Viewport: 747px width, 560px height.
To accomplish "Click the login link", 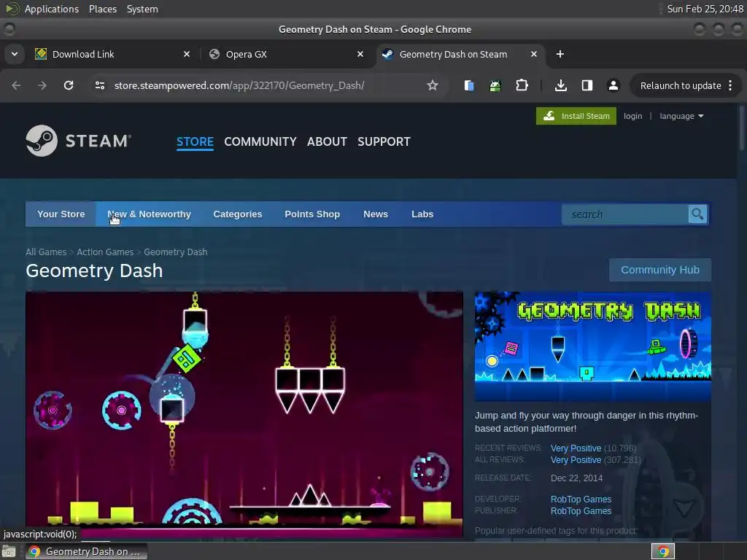I will (632, 116).
